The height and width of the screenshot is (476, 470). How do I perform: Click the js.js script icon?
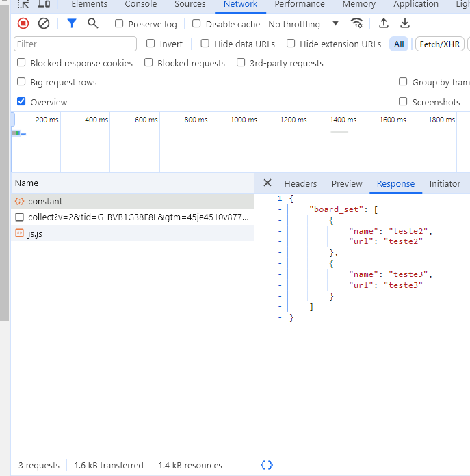tap(19, 233)
